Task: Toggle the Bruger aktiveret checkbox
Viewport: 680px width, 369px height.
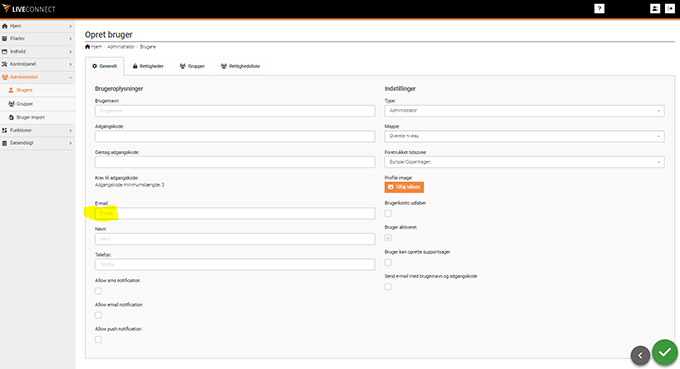Action: click(x=388, y=238)
